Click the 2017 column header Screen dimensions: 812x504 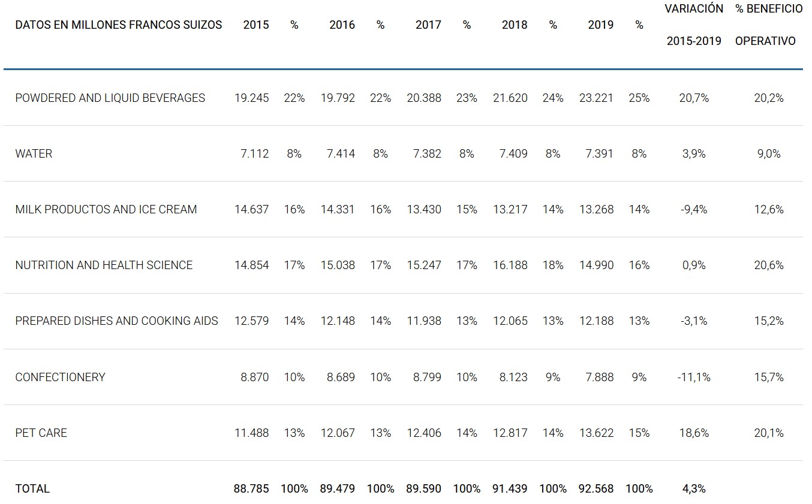(x=428, y=25)
